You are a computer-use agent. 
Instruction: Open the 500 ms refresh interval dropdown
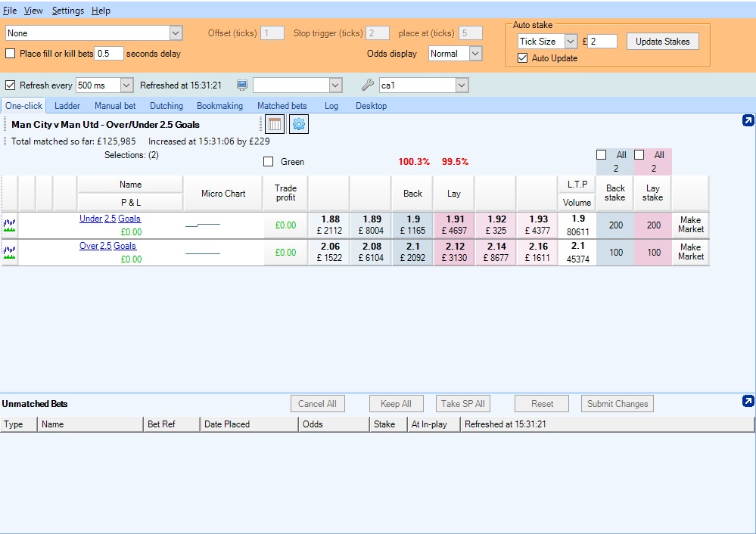pos(126,84)
